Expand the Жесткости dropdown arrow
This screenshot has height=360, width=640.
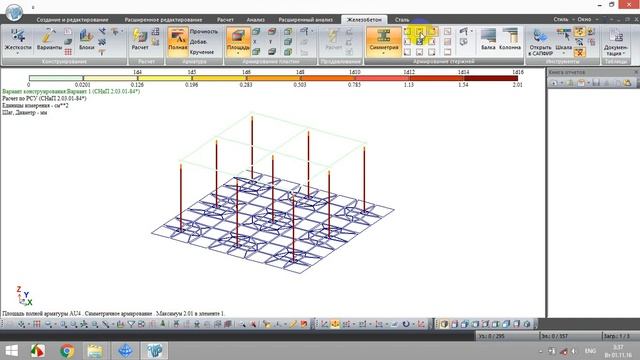coord(18,53)
